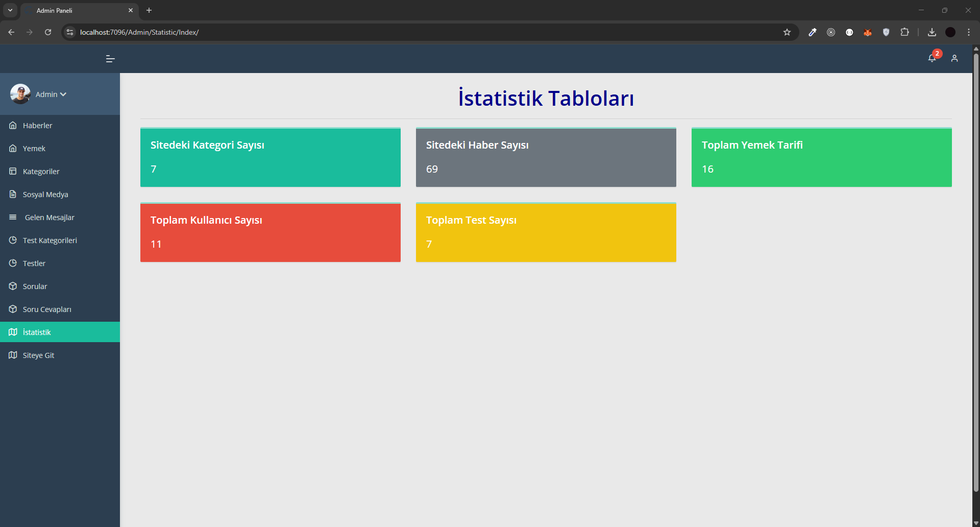Toggle the sidebar hamburger menu
This screenshot has height=527, width=980.
(x=110, y=59)
